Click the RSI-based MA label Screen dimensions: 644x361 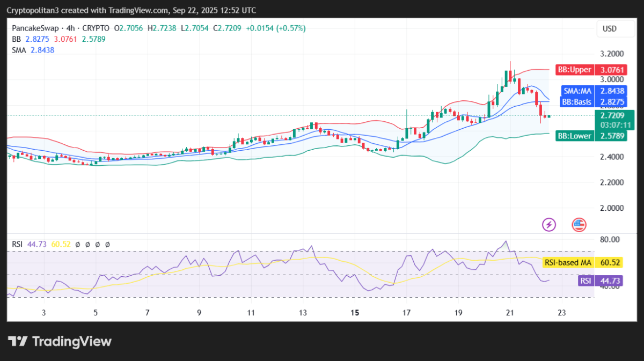tap(568, 262)
